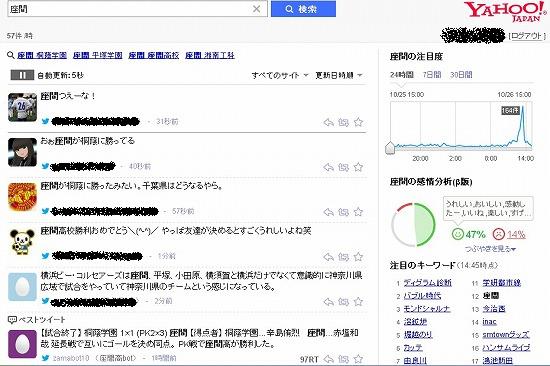
Task: Open keyword 学研都市線 ranked 11
Action: 502,283
